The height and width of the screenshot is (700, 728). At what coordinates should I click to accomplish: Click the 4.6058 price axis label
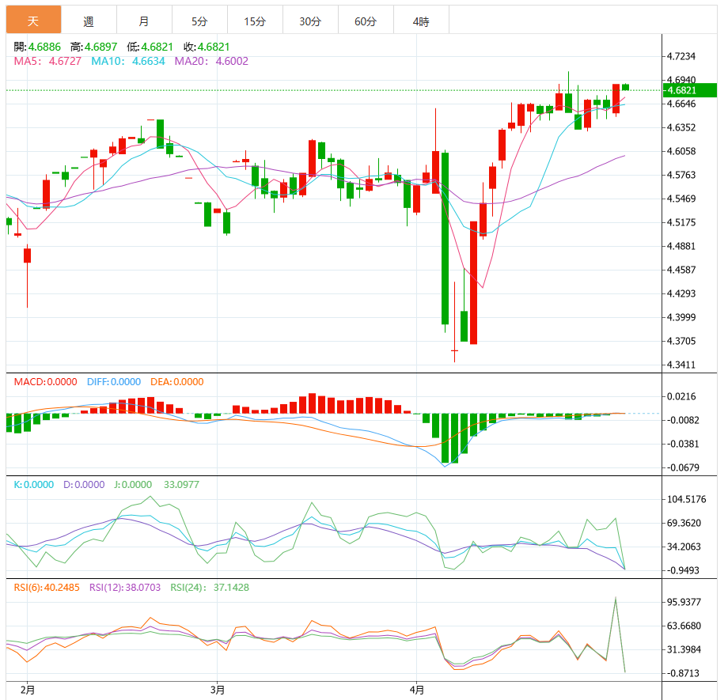(681, 151)
